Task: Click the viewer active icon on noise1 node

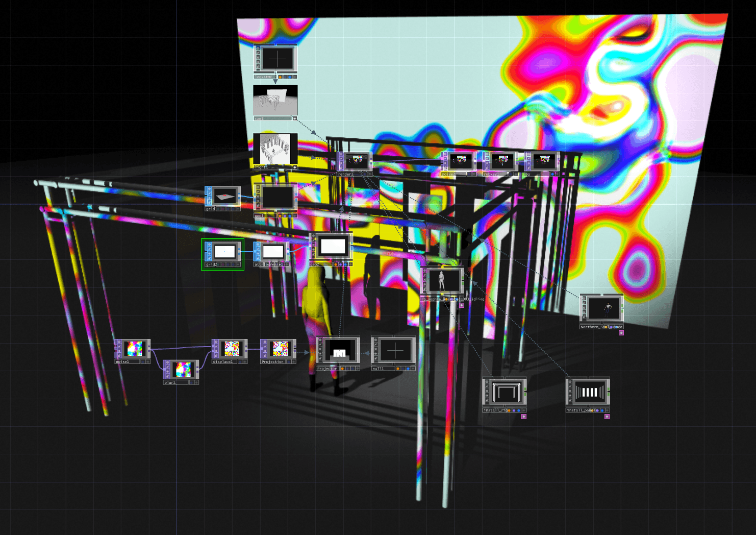Action: 118,342
